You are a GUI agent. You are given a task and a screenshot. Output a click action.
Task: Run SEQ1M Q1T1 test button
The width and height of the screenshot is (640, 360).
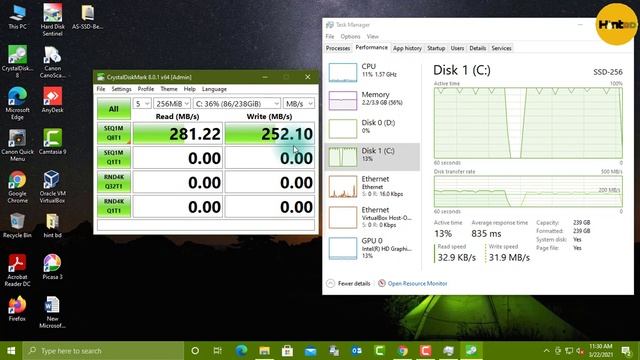pos(114,157)
